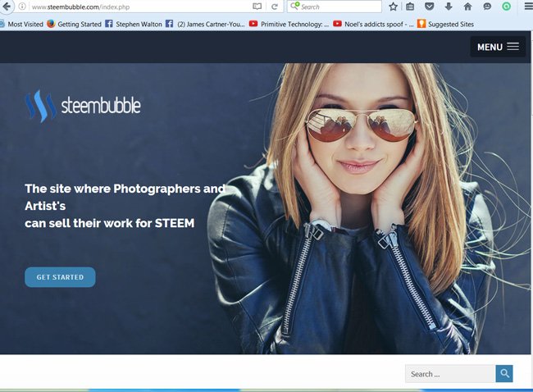Open Noel's addicts spoof bookmark
Screen dimensions: 533x392
pos(373,24)
